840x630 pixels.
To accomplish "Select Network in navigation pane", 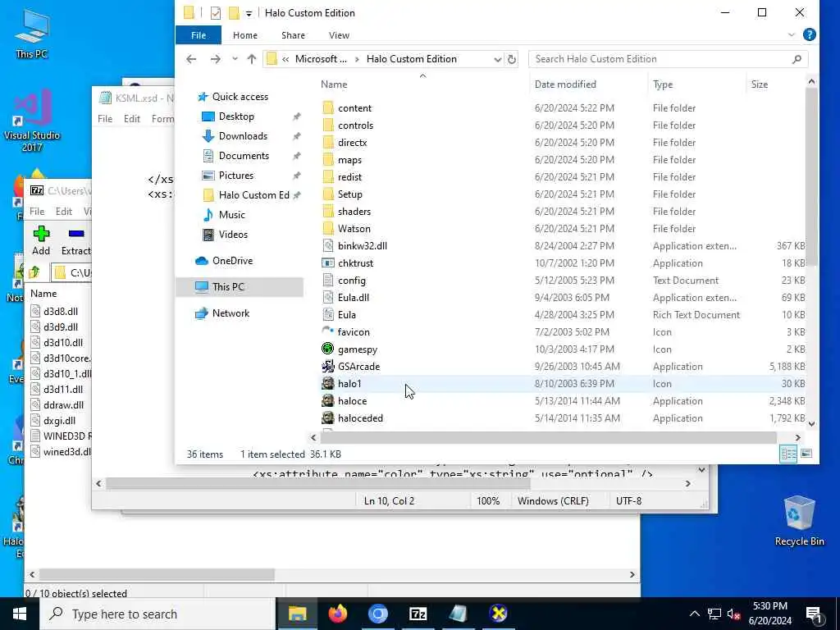I will point(231,313).
